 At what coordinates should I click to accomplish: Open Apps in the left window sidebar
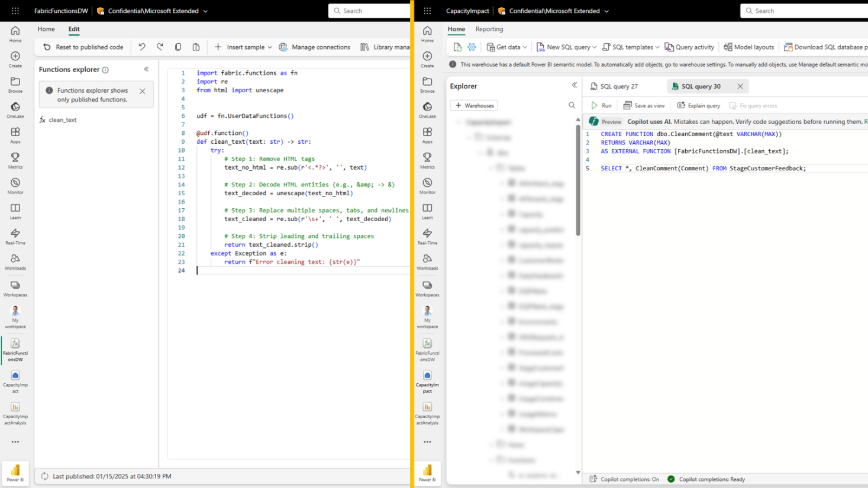(x=15, y=136)
